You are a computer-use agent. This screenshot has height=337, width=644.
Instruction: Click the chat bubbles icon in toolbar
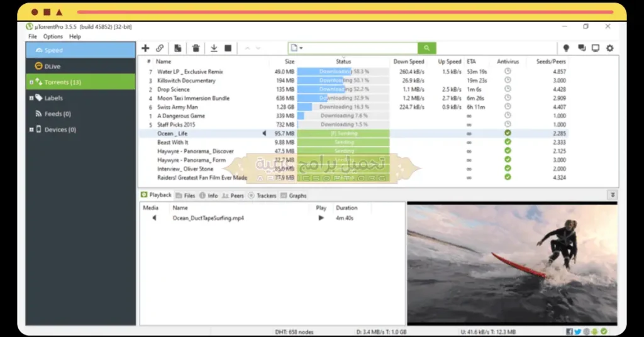pyautogui.click(x=582, y=48)
